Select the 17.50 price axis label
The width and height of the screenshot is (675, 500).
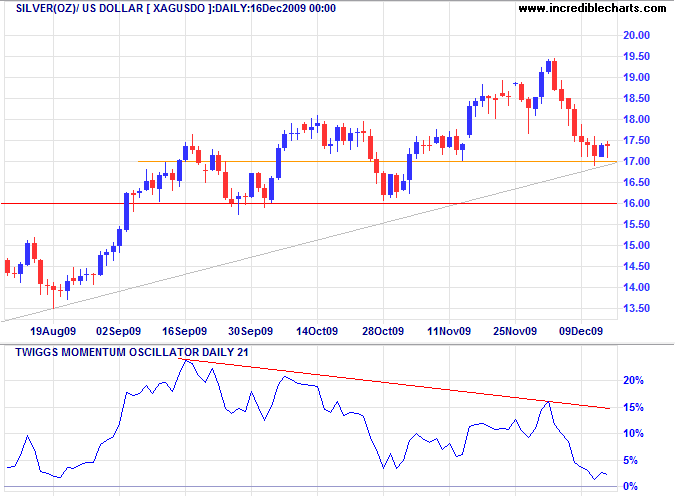[x=636, y=140]
